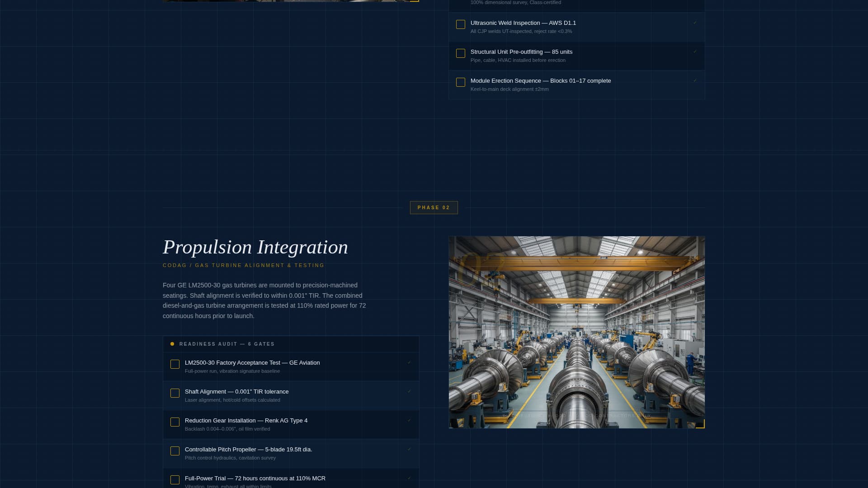Click the checkmark on the LM2500-30 Factory Acceptance row
Image resolution: width=868 pixels, height=488 pixels.
[x=409, y=362]
